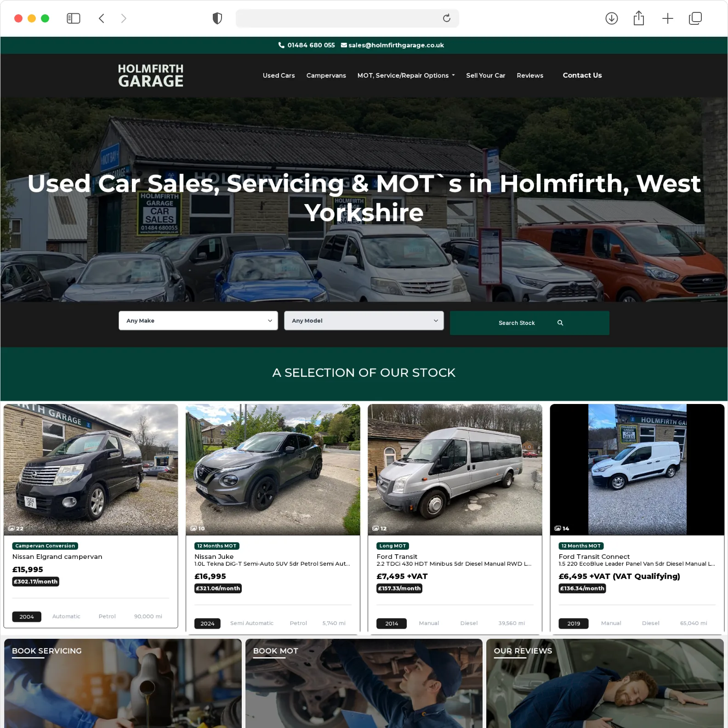The width and height of the screenshot is (728, 728).
Task: Open the 'Ford Transit' 2.2 TDCi minibus title
Action: [x=397, y=557]
